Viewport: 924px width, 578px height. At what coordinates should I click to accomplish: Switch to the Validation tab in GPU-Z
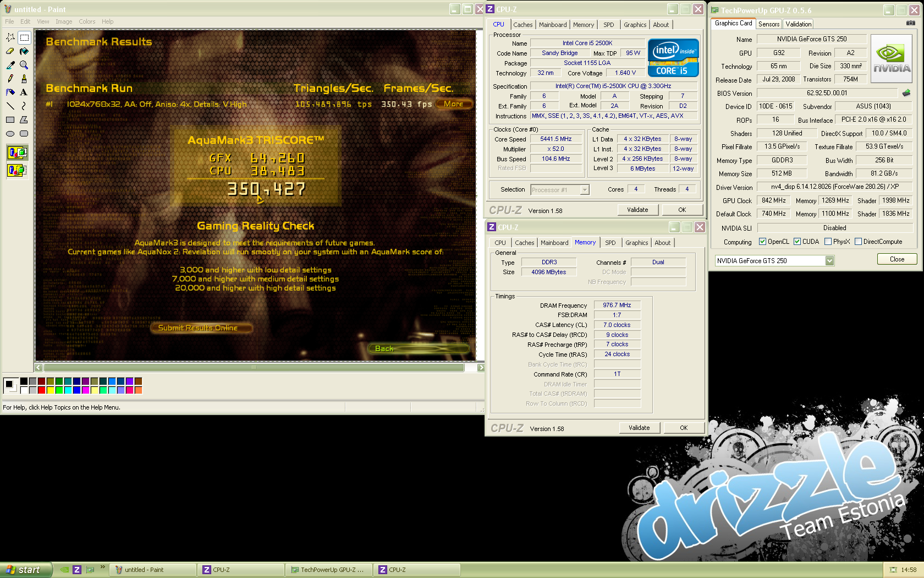click(x=798, y=24)
